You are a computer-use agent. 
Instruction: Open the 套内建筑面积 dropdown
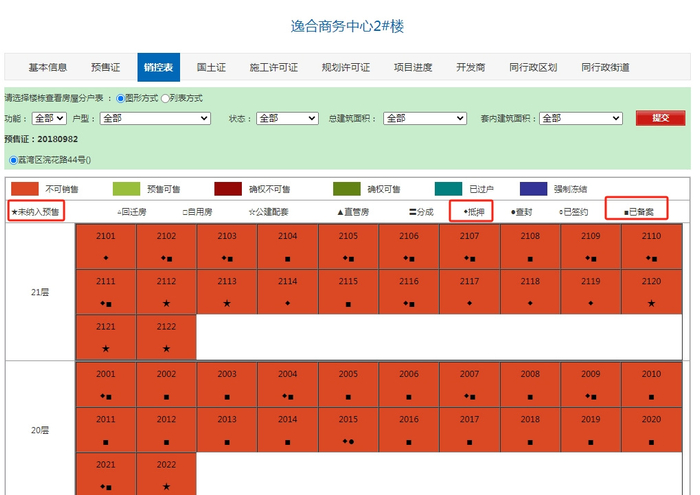coord(581,118)
